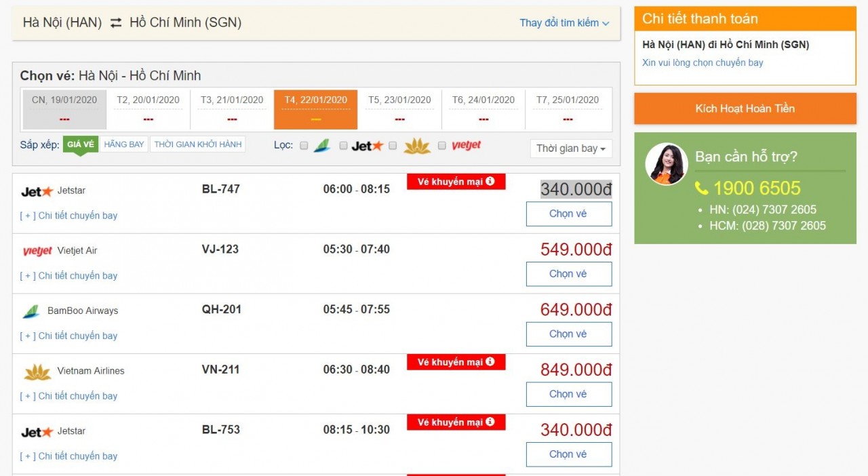Click Vietjet logo in VJ-123 row
Image resolution: width=868 pixels, height=476 pixels.
(x=37, y=251)
